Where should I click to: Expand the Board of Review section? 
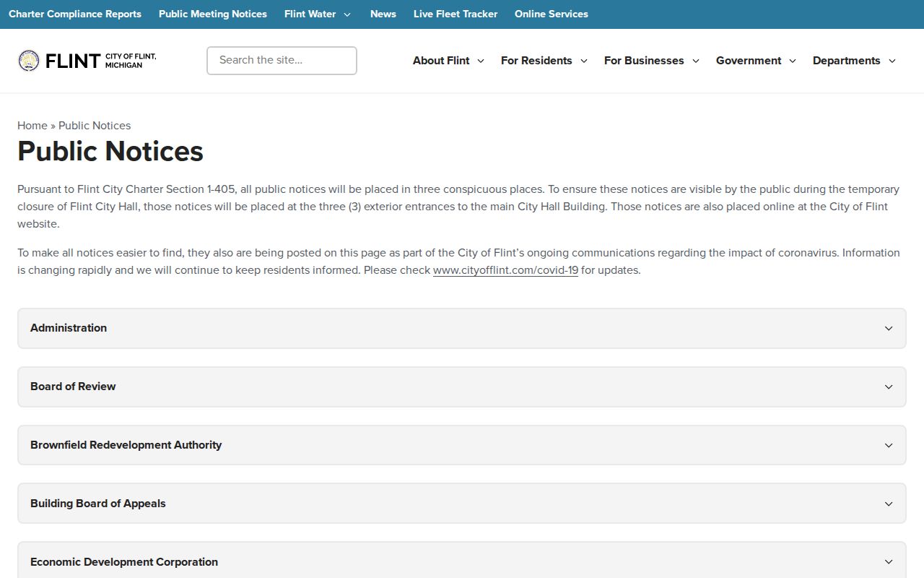point(462,387)
